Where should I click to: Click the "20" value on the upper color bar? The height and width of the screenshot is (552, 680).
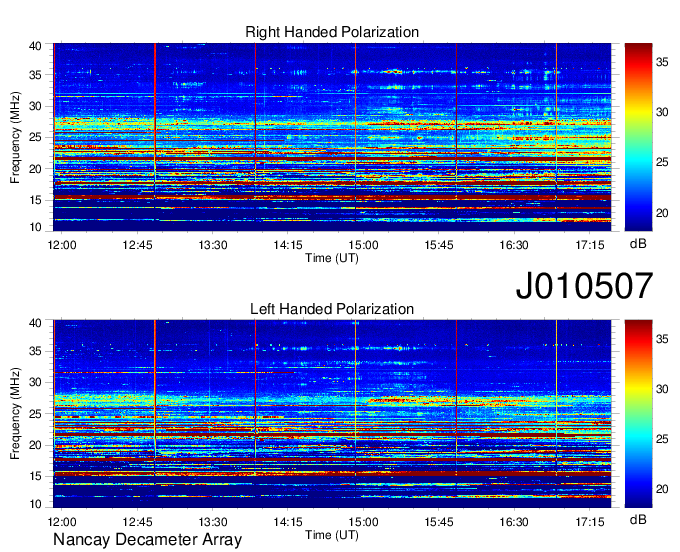coord(662,213)
